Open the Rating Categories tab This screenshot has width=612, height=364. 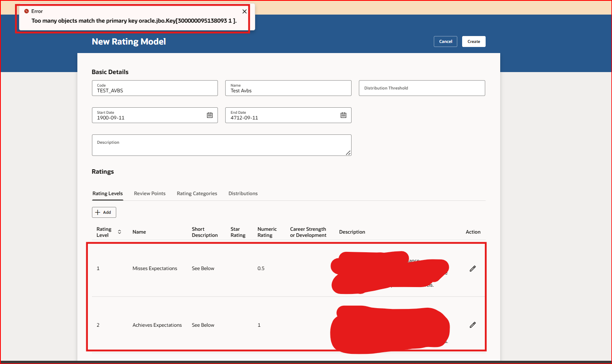click(x=197, y=193)
